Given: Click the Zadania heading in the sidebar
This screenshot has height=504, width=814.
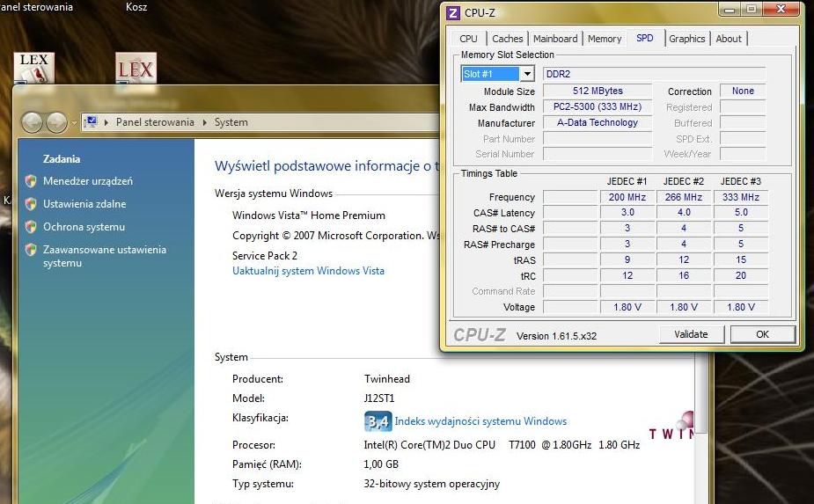Looking at the screenshot, I should 62,159.
